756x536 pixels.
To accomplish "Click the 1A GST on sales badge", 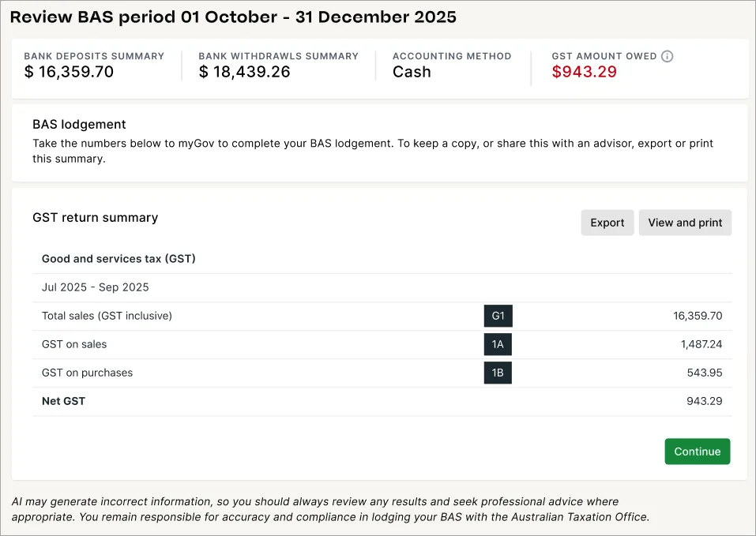I will click(x=498, y=343).
